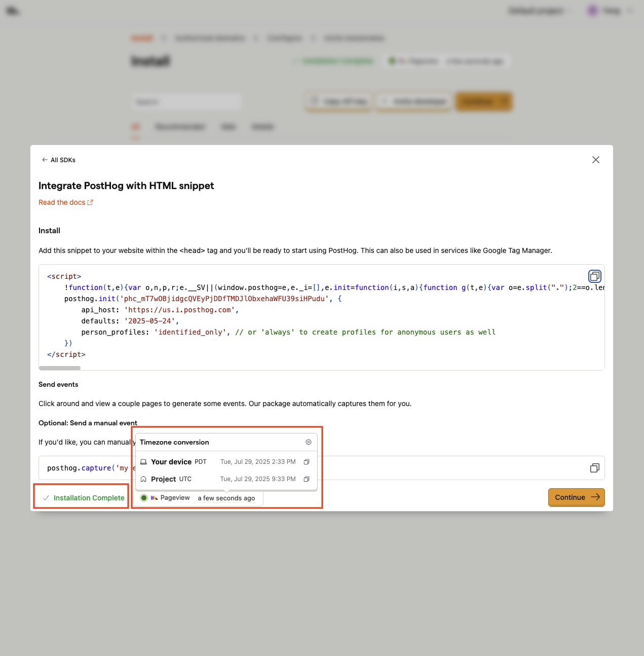
Task: Click the Pageview event label
Action: tap(175, 498)
